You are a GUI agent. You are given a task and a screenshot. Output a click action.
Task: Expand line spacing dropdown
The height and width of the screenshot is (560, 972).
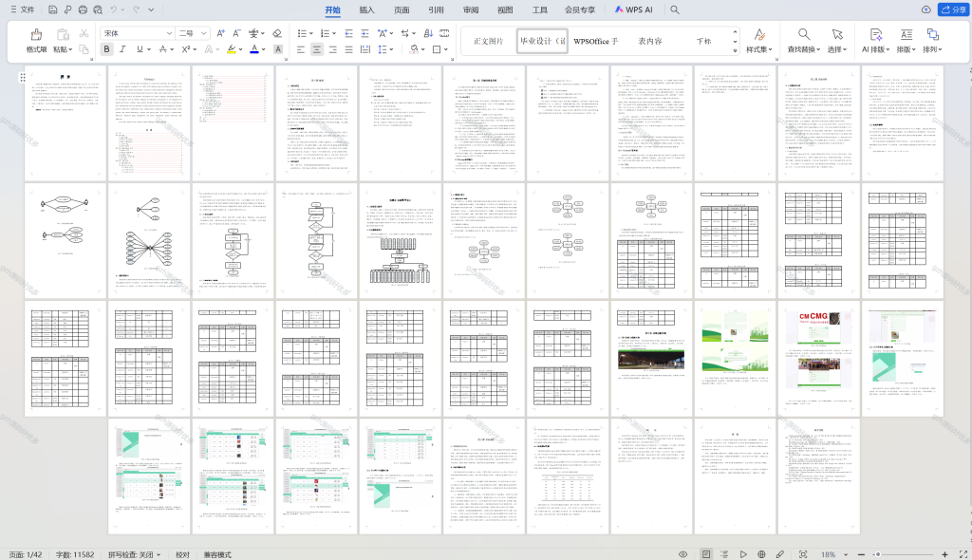(x=392, y=49)
